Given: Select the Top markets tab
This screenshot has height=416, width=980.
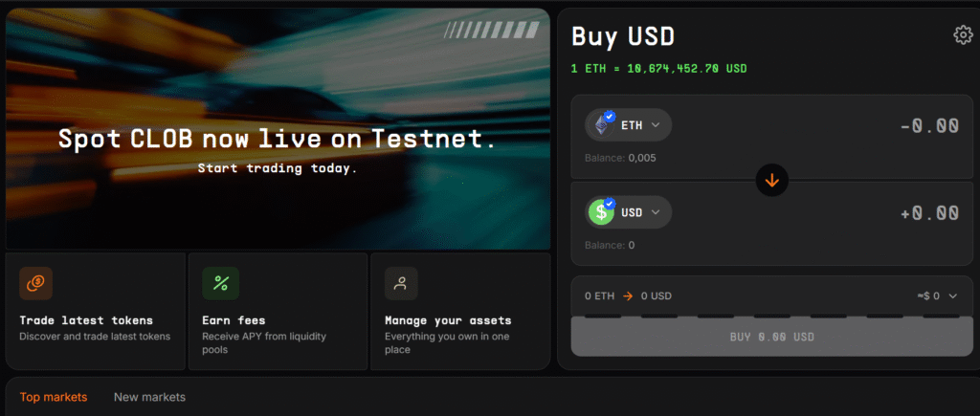Looking at the screenshot, I should coord(54,397).
